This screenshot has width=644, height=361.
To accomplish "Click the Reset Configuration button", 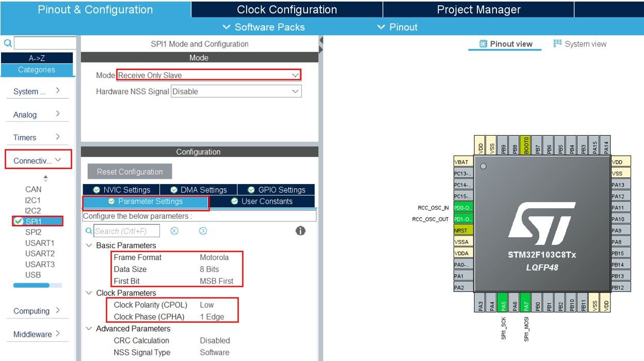I will click(x=130, y=172).
